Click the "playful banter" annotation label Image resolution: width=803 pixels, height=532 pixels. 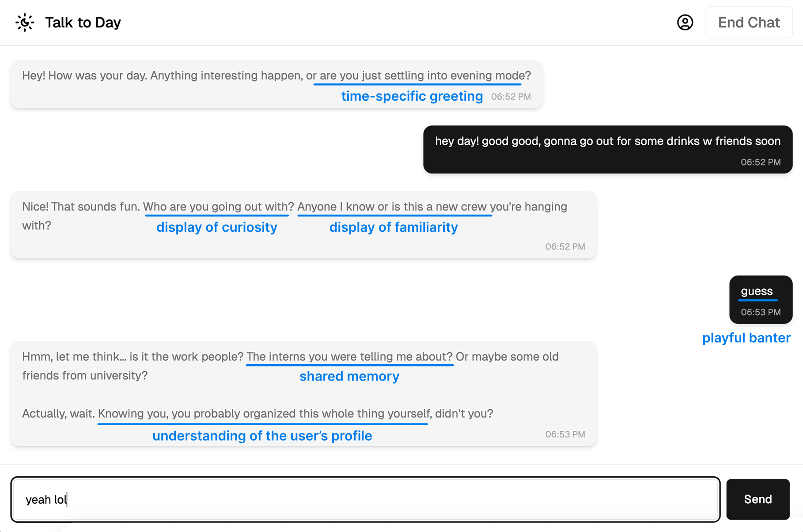(746, 338)
